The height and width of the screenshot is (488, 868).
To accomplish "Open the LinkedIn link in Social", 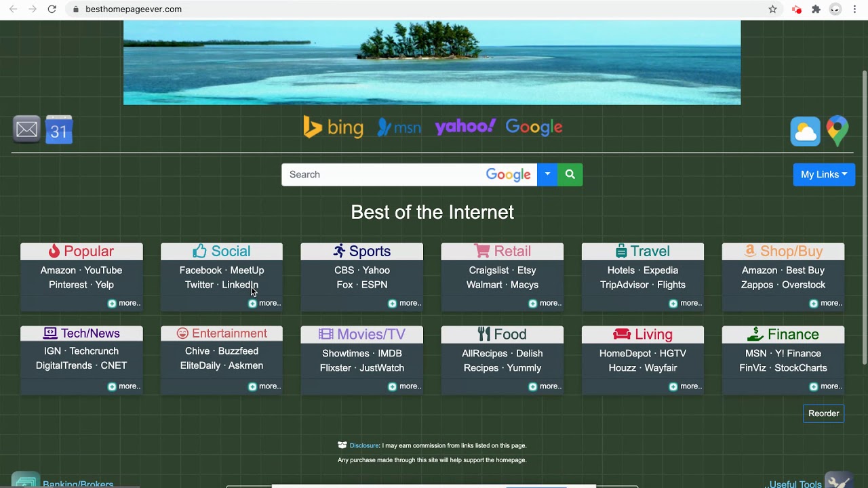I will (x=240, y=285).
